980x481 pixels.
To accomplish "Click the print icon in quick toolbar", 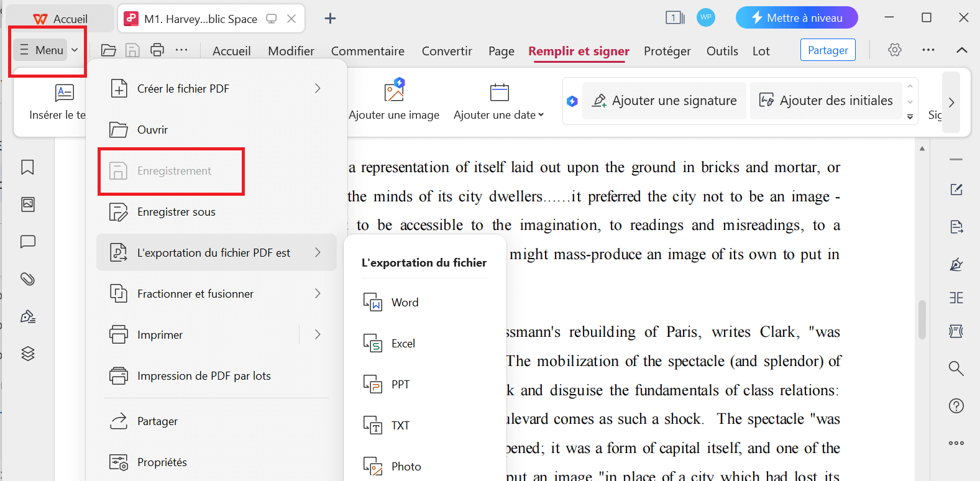I will (x=157, y=50).
